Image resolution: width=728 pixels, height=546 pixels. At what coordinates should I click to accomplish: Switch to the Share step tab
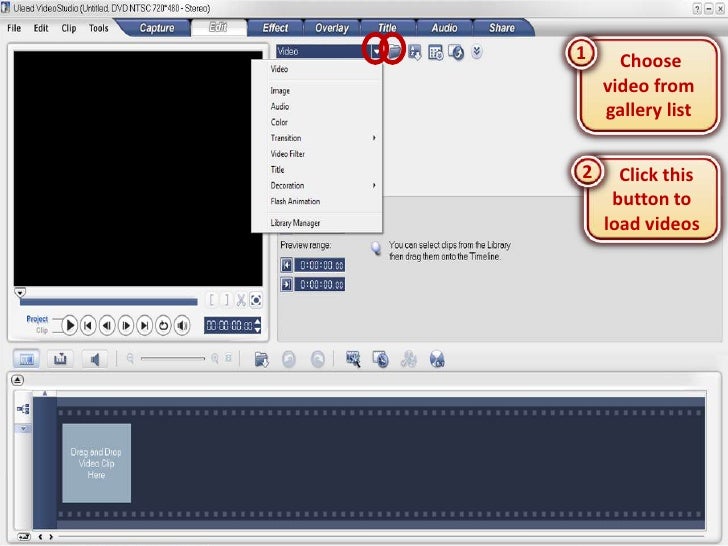coord(501,28)
